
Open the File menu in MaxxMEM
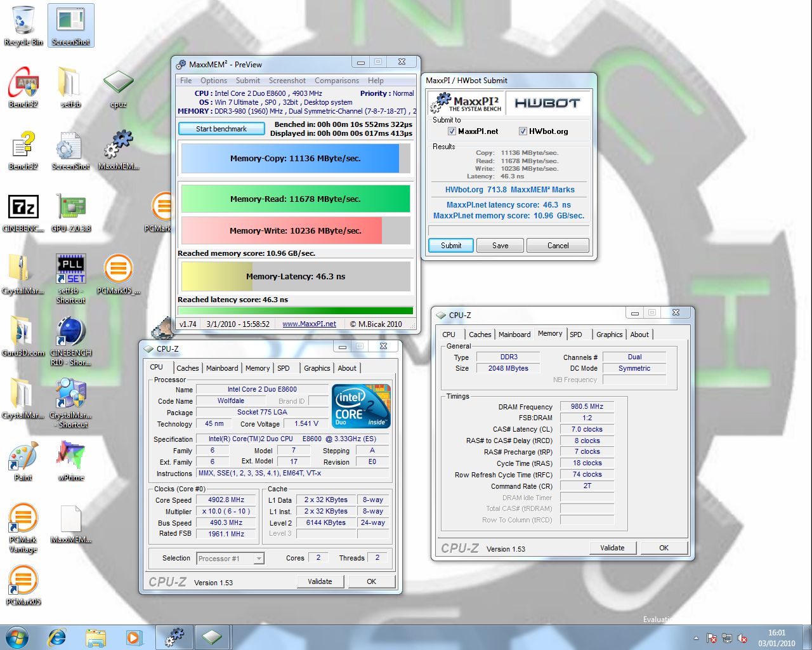point(186,81)
